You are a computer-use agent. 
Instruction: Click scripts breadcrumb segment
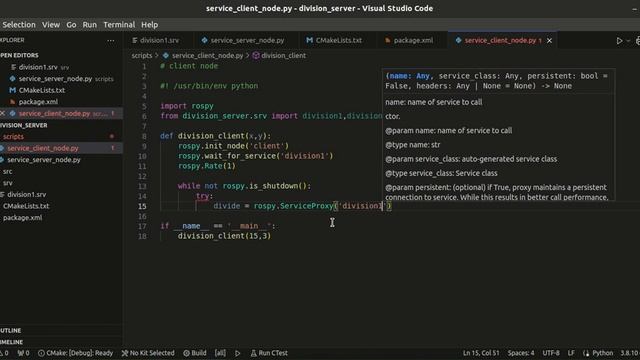click(142, 56)
